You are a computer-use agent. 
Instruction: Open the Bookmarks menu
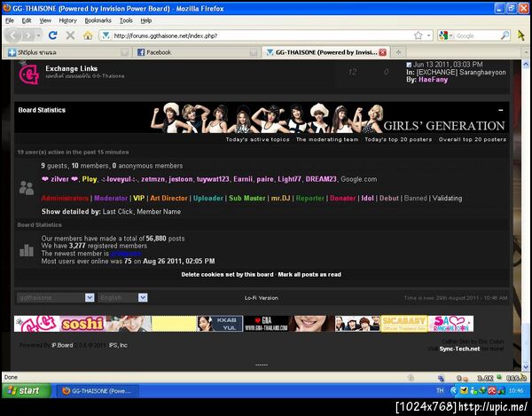(98, 20)
